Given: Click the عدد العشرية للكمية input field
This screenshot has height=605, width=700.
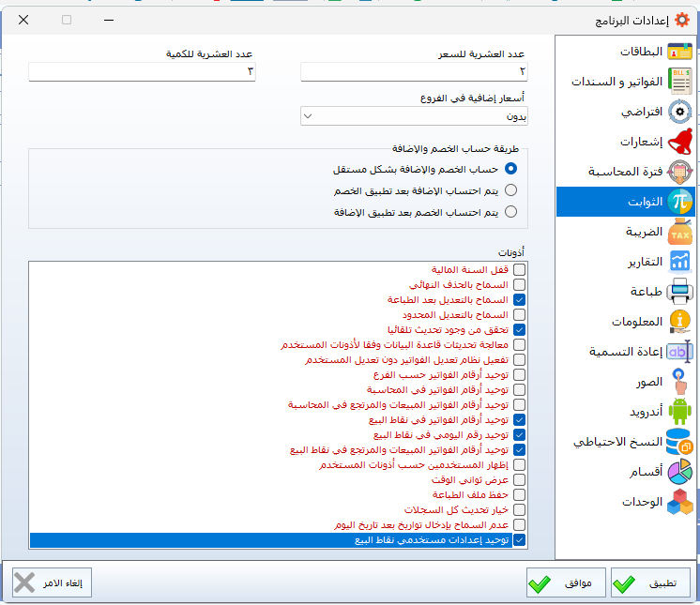Looking at the screenshot, I should click(x=142, y=72).
